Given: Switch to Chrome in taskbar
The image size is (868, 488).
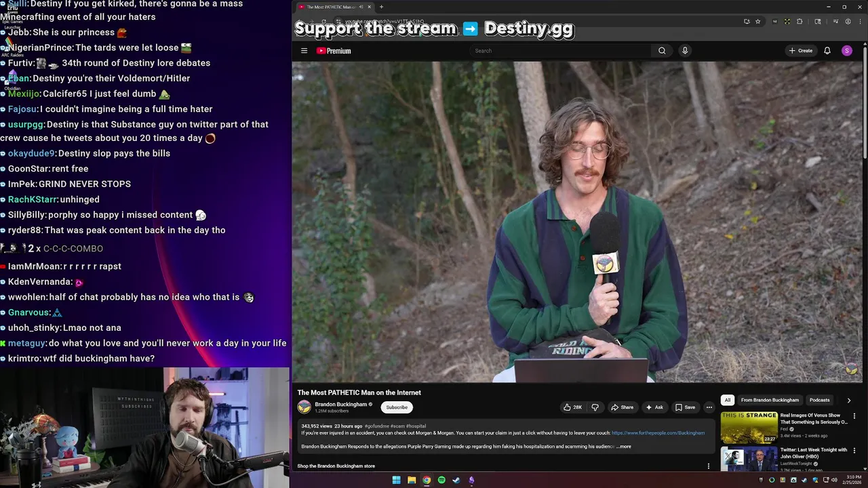Looking at the screenshot, I should [427, 480].
